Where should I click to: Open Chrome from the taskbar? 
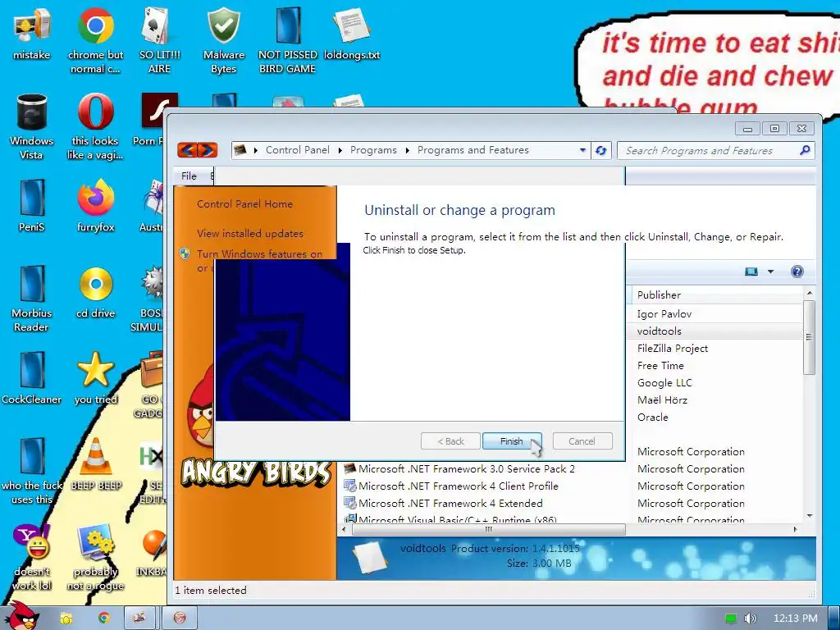103,619
